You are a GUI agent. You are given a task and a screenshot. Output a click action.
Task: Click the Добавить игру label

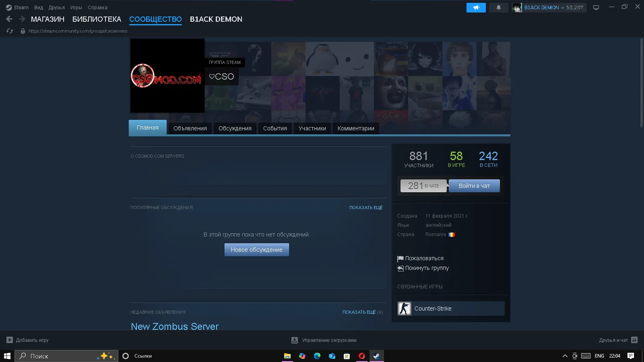(32, 340)
